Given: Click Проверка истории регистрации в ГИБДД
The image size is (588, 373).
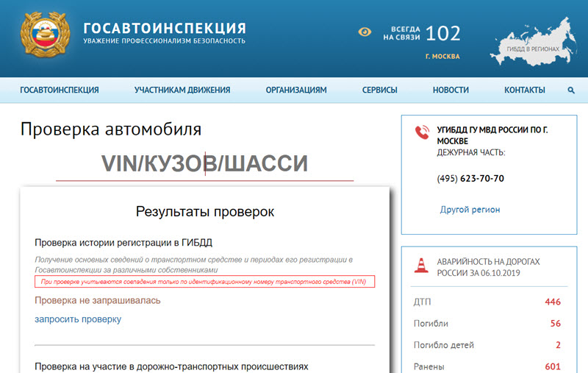Looking at the screenshot, I should coord(123,243).
